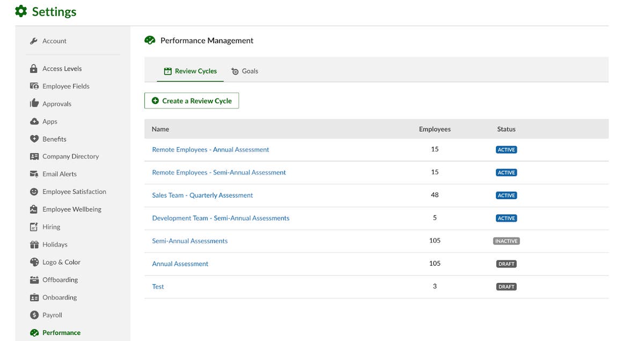Select the Review Cycles tab
Screen dimensions: 644x341
pos(196,70)
